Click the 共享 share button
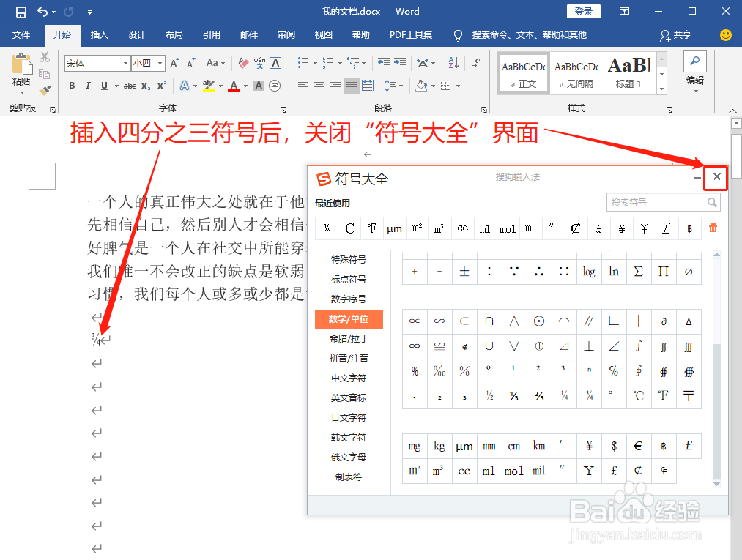This screenshot has height=560, width=742. (x=676, y=35)
